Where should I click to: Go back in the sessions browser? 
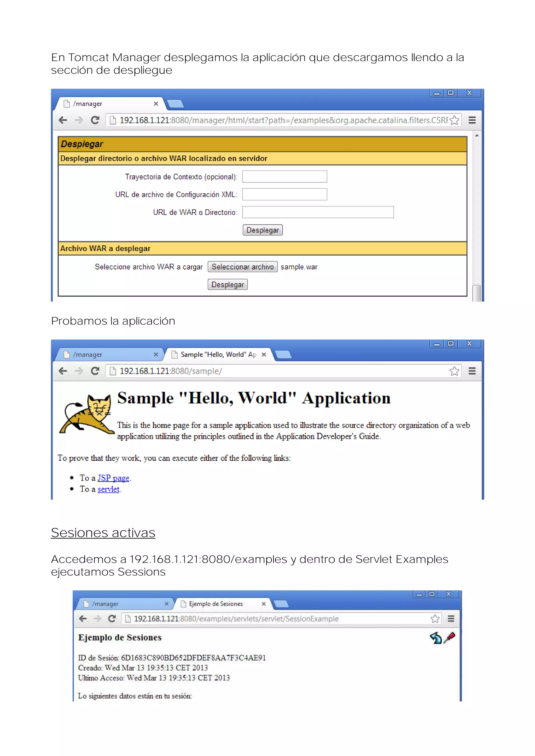pos(83,619)
